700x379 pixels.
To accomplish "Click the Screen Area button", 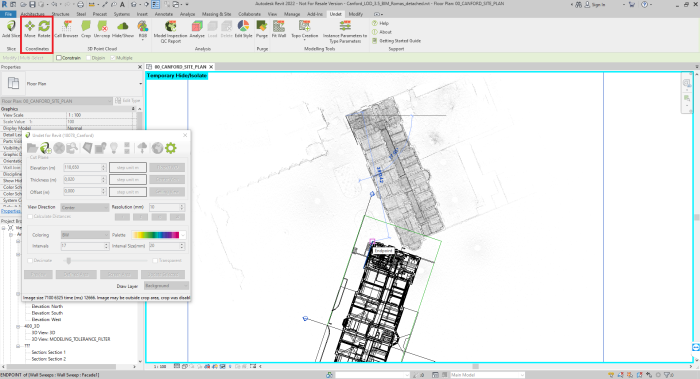I will click(119, 274).
